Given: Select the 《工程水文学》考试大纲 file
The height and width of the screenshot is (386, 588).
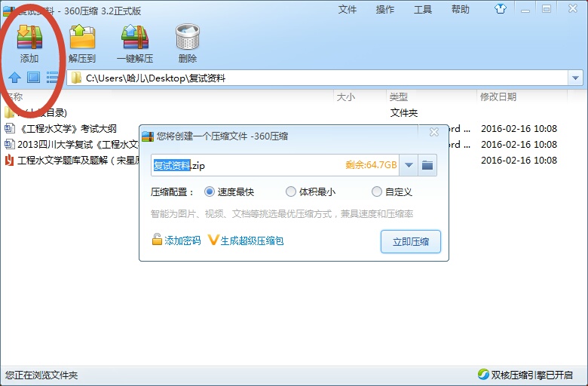Looking at the screenshot, I should point(68,129).
